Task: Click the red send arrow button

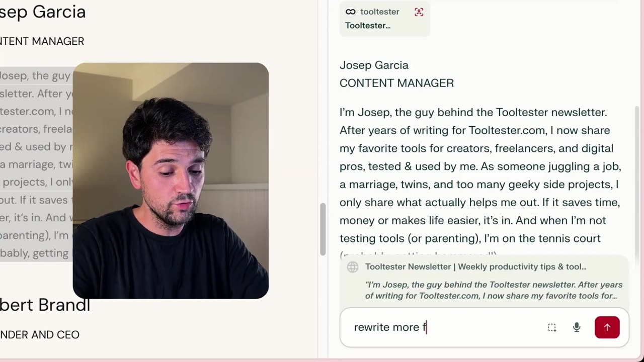Action: pos(607,327)
